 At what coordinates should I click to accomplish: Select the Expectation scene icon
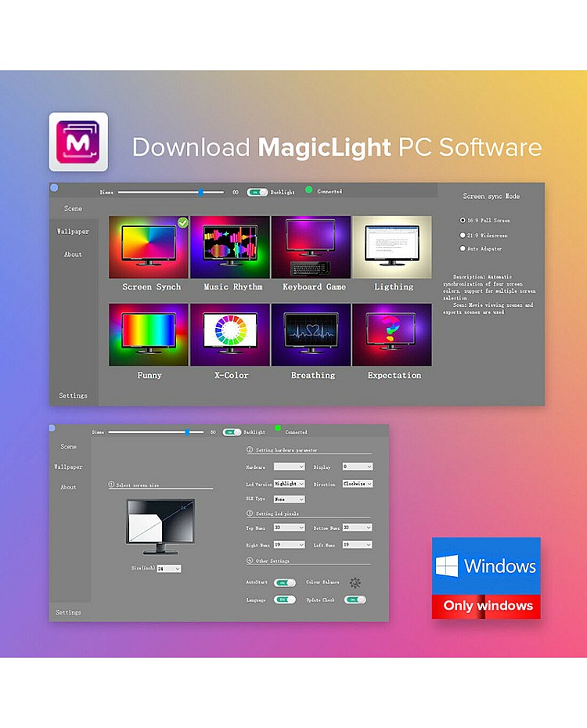(392, 335)
